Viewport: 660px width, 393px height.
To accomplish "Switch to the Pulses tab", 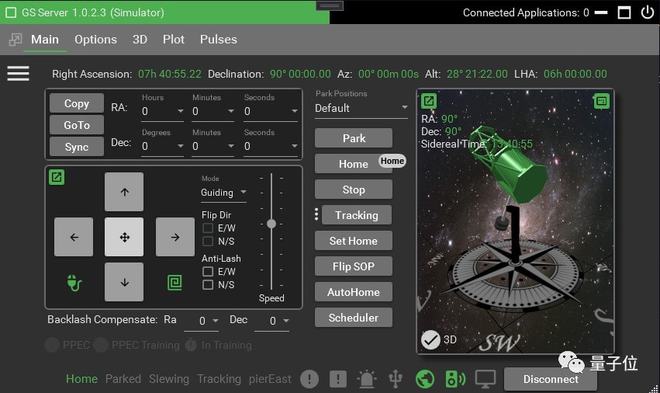I will [x=218, y=40].
